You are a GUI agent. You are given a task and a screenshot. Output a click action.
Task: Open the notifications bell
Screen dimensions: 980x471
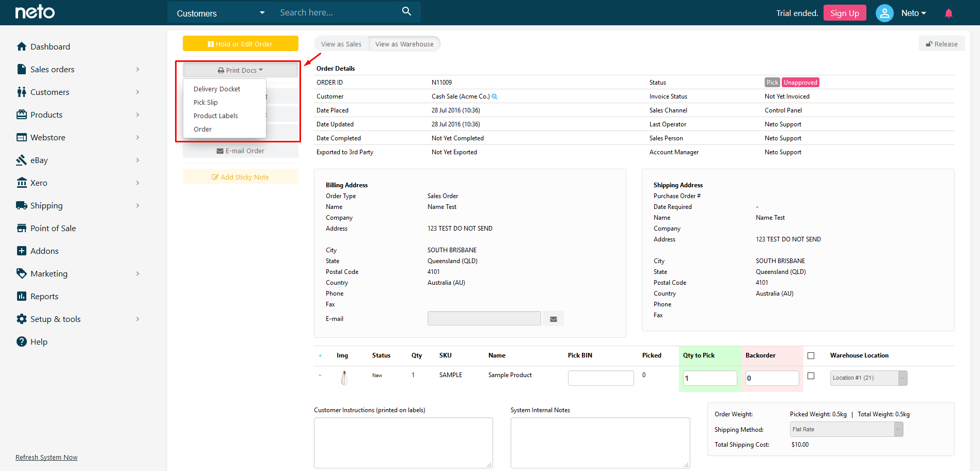click(949, 13)
